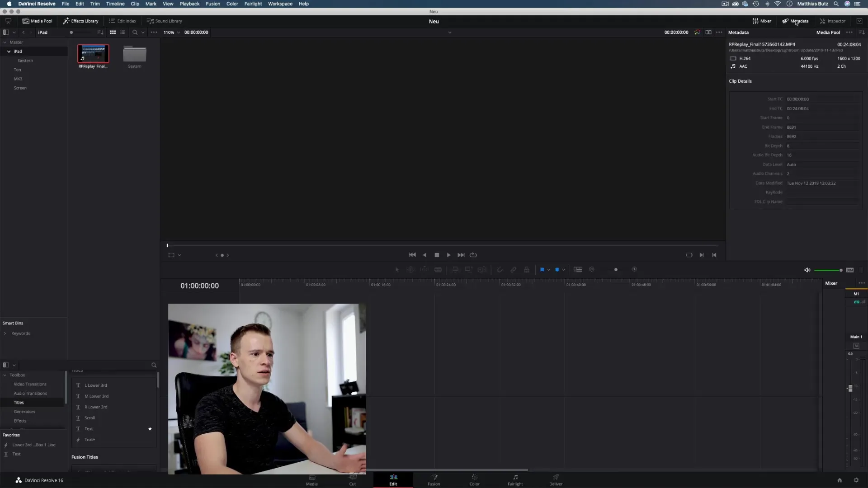868x488 pixels.
Task: Switch media pool to list view
Action: (x=123, y=32)
